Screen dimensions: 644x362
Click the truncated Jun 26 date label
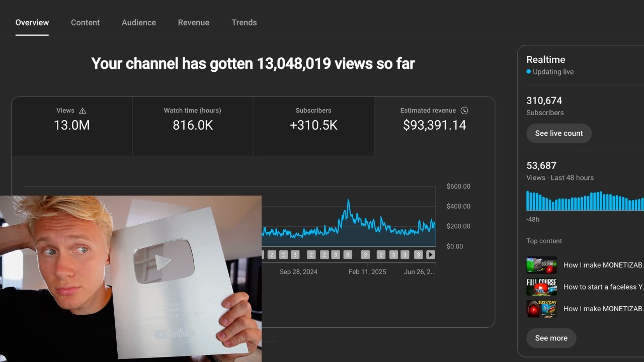coord(420,271)
